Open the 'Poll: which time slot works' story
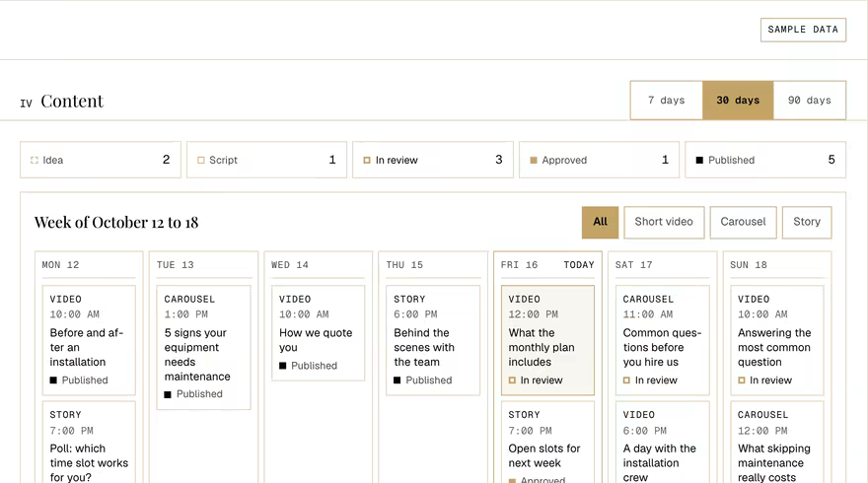868x483 pixels. [x=89, y=443]
